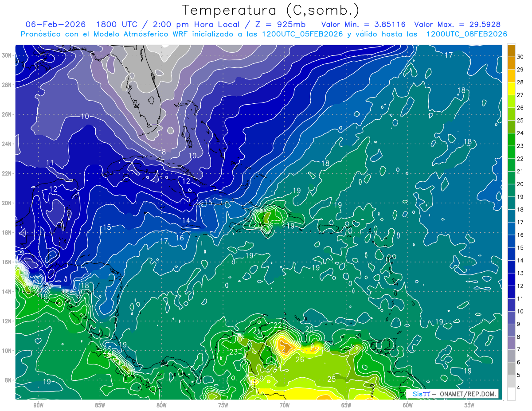This screenshot has height=411, width=532.
Task: Click the 55W longitude axis label
Action: [469, 406]
